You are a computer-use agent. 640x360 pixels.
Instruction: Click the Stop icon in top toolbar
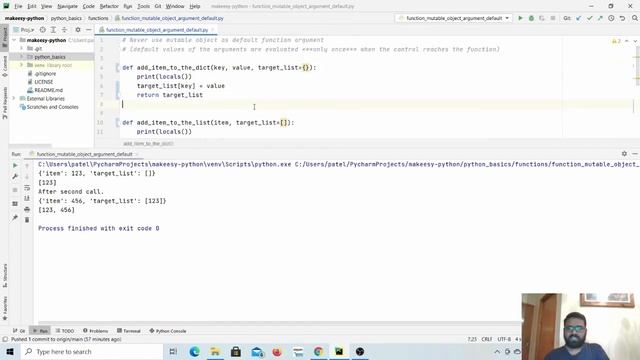[x=553, y=18]
